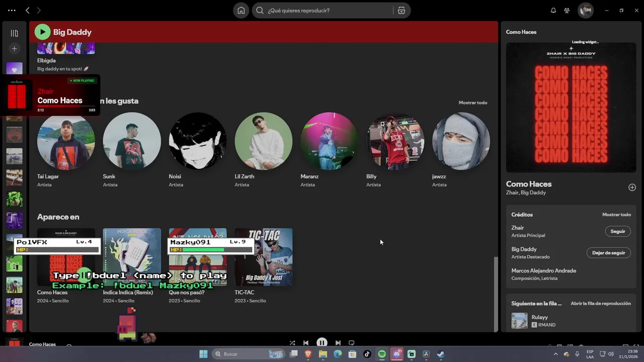Open the ESP LAA language switcher
644x362 pixels.
point(590,354)
